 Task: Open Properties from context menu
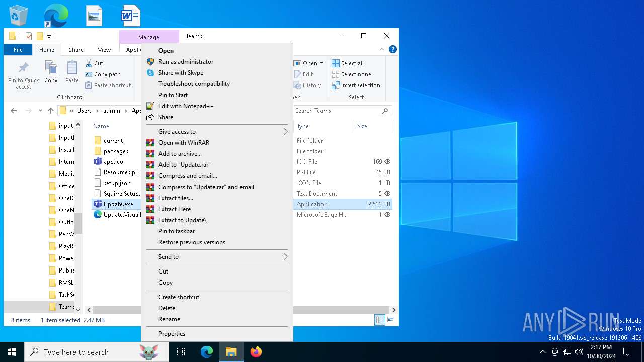217,334
